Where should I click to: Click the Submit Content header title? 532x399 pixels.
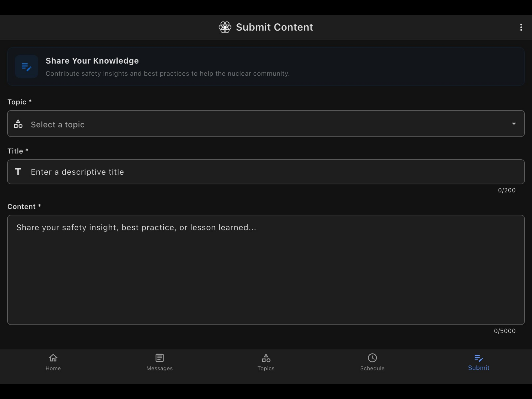coord(274,27)
